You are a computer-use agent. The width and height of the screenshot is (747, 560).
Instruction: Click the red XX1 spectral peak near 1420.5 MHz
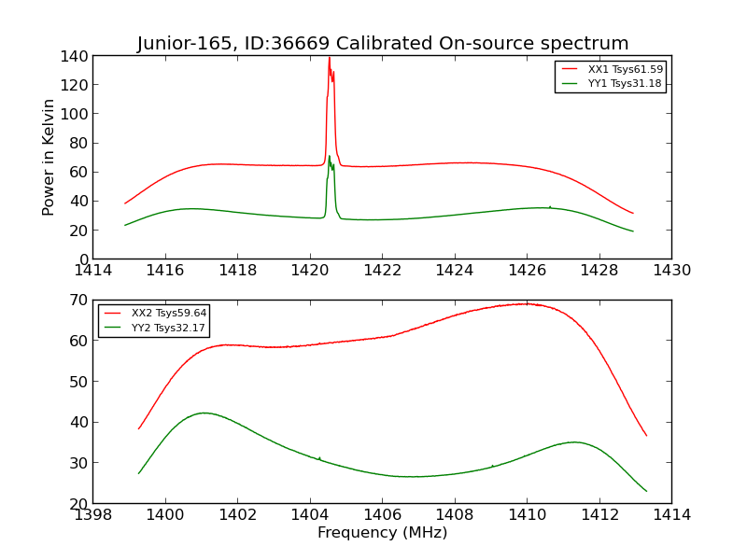coord(330,59)
